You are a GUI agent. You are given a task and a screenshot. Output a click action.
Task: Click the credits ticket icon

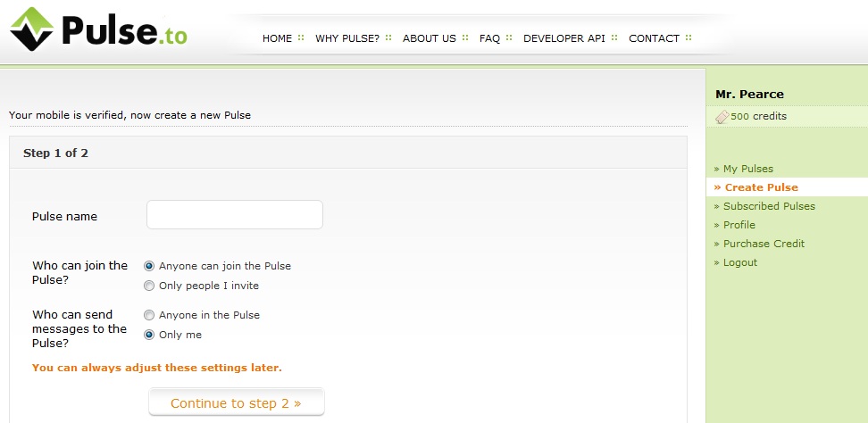tap(722, 117)
